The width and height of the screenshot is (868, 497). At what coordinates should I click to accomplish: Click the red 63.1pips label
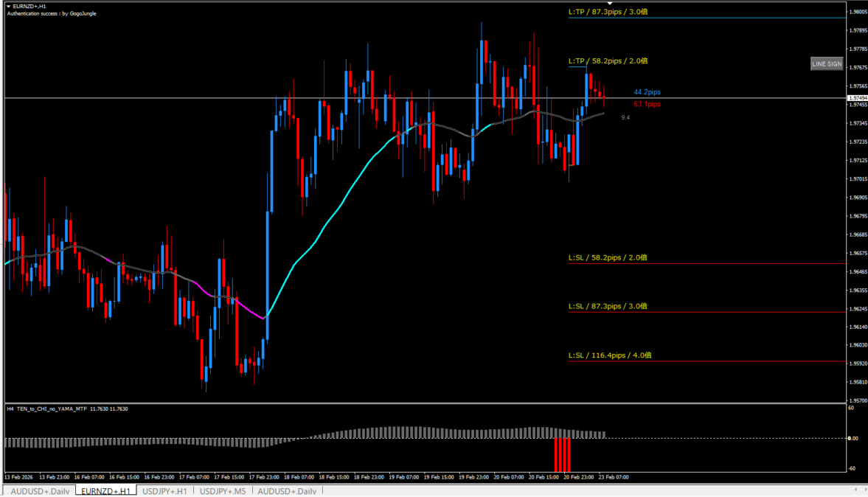(647, 105)
